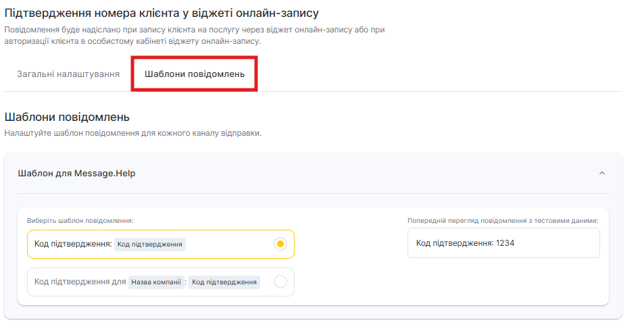The image size is (644, 333).
Task: Click the "Шаблони повідомлень" section heading below the tabs
Action: click(x=67, y=117)
